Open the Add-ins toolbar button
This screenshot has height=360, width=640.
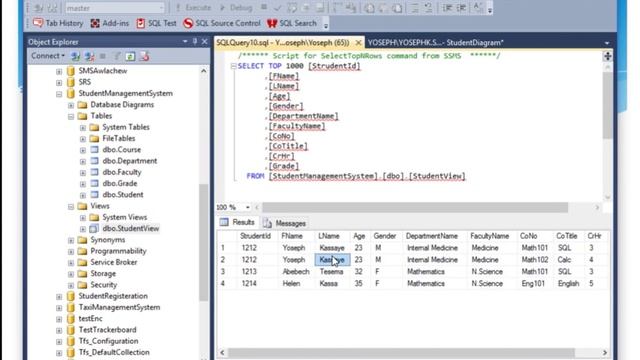tap(110, 23)
